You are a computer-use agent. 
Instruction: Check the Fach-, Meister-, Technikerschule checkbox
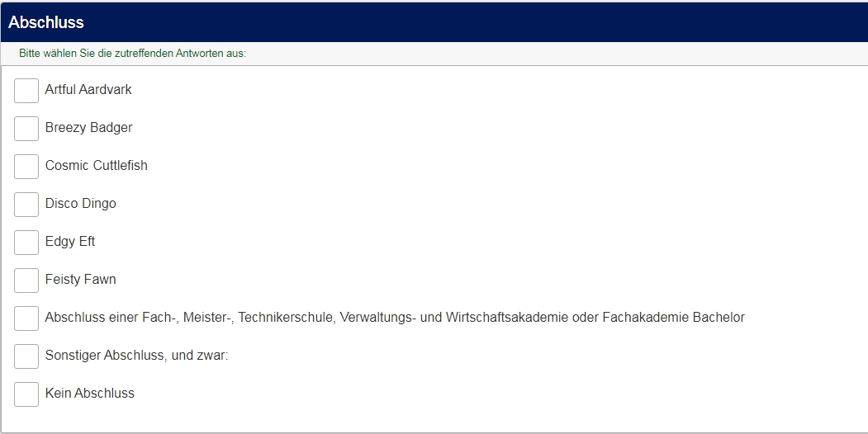pyautogui.click(x=26, y=318)
